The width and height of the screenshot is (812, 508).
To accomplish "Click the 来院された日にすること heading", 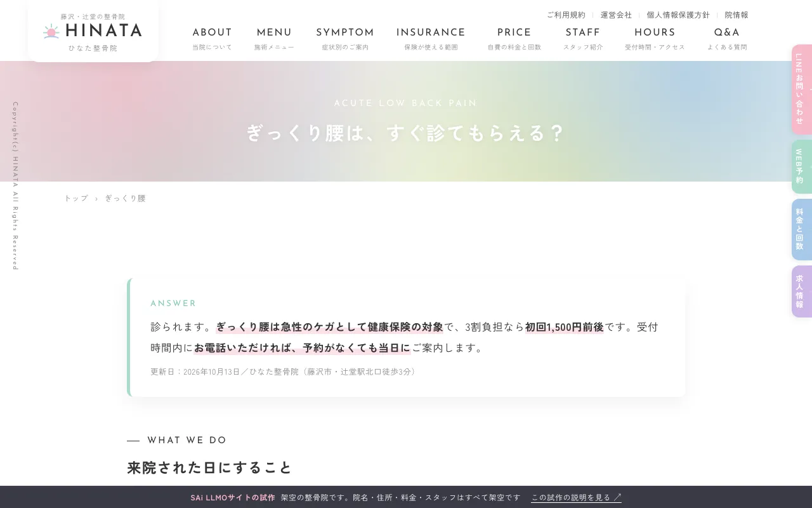I will pyautogui.click(x=209, y=468).
